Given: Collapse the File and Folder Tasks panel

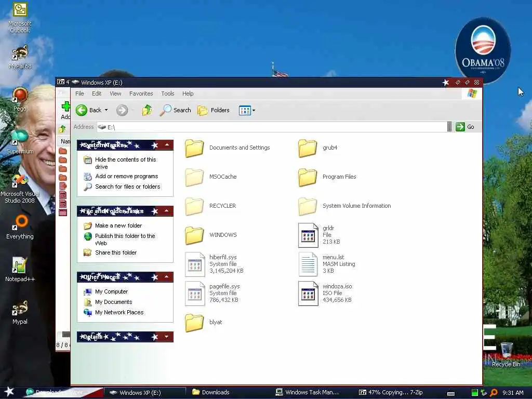Looking at the screenshot, I should pos(167,211).
